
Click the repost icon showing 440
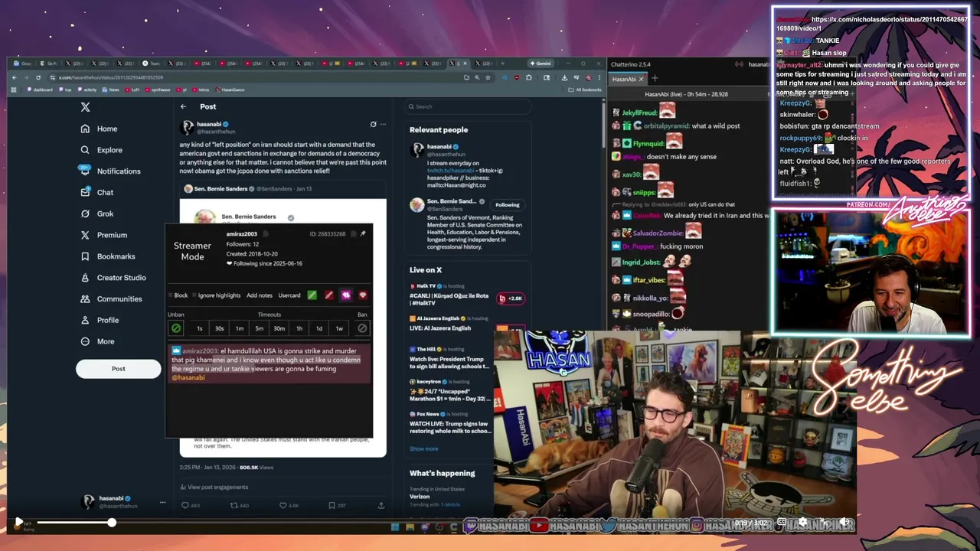click(234, 505)
